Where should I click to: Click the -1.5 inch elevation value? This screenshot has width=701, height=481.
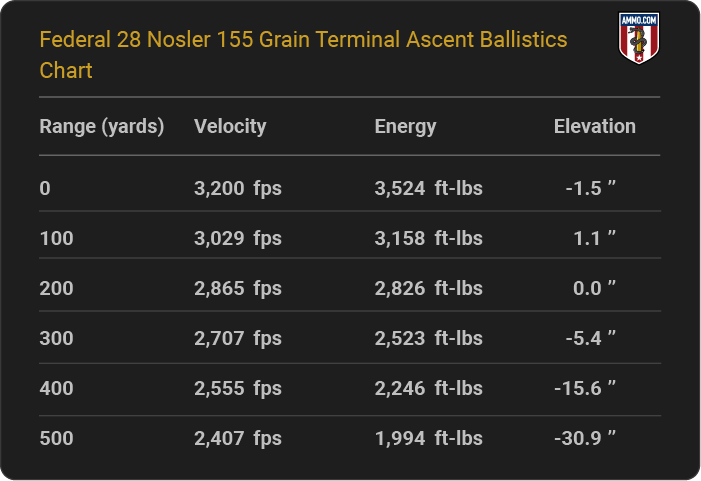tap(591, 188)
